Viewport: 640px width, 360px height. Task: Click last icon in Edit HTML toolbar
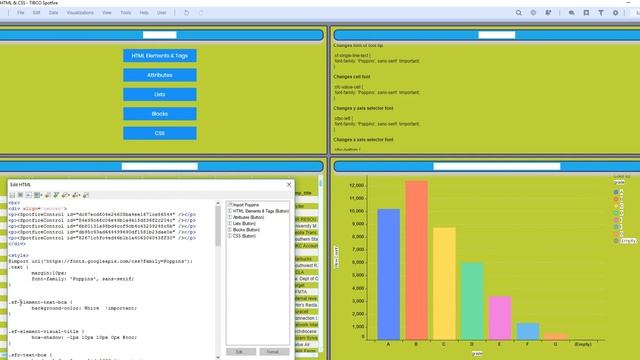pyautogui.click(x=86, y=195)
